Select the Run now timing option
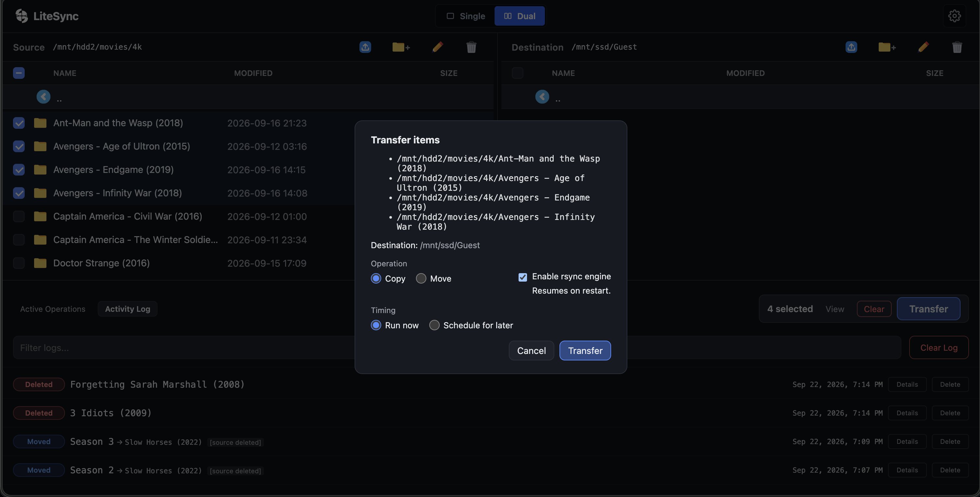Viewport: 980px width, 497px height. pyautogui.click(x=376, y=325)
